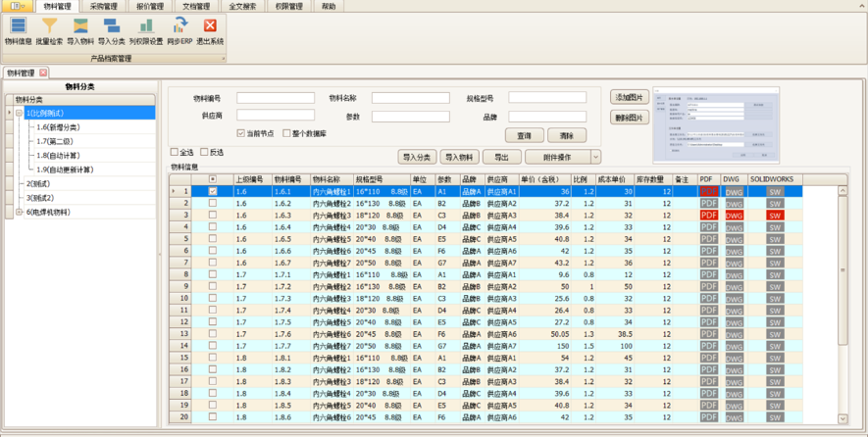Click the 同步ERP sync icon
This screenshot has height=437, width=868.
[x=179, y=26]
